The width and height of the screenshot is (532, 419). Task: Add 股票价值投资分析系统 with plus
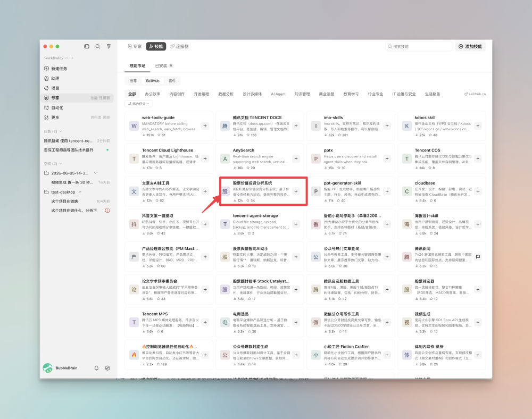[x=296, y=191]
